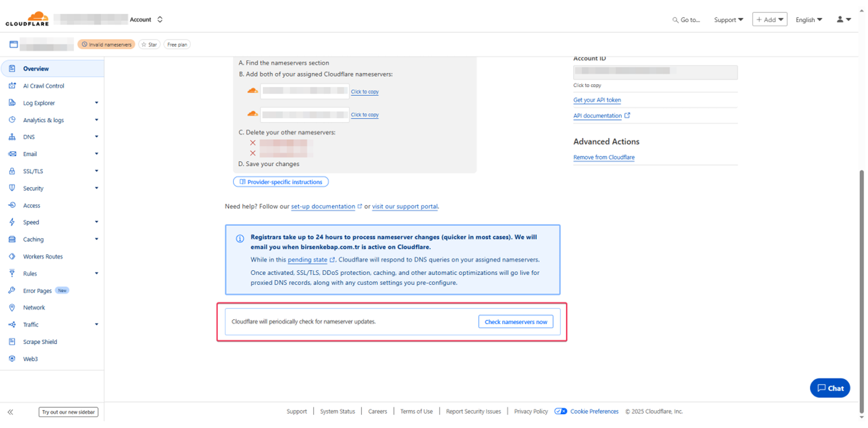
Task: Open the Add dropdown menu
Action: coord(770,19)
